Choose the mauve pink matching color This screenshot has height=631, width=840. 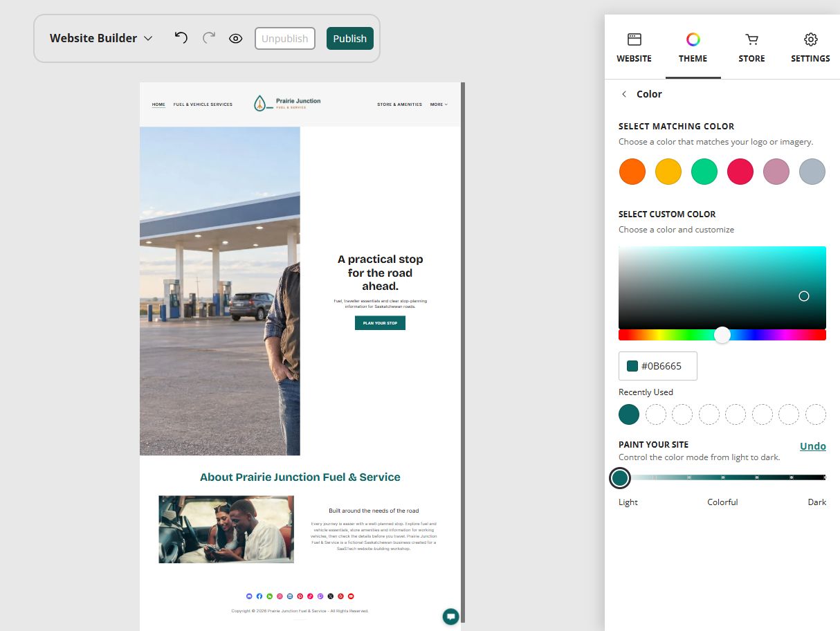coord(776,172)
